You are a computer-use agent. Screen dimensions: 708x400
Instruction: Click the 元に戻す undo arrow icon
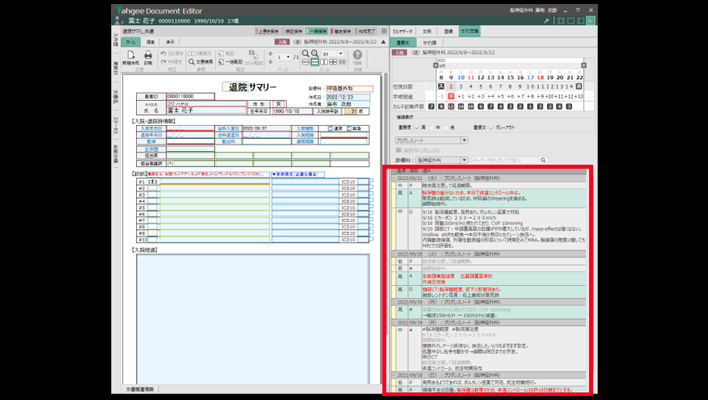point(163,53)
